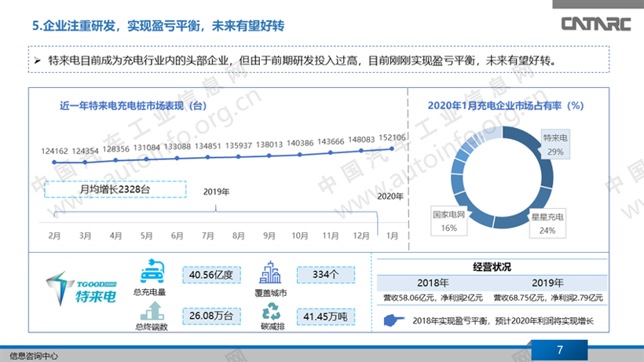Click the slide title 5.企业注重研发
This screenshot has height=362, width=644.
(x=158, y=26)
